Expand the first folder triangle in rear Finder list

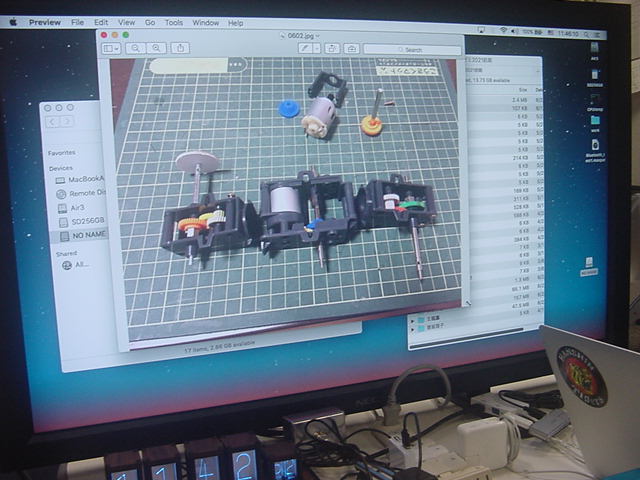pyautogui.click(x=413, y=320)
